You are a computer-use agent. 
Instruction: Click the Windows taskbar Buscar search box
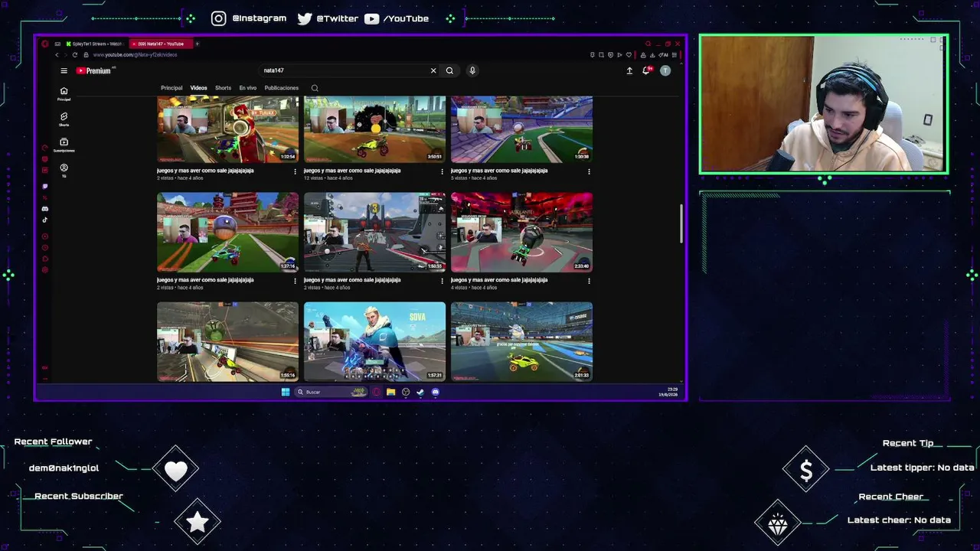click(x=332, y=392)
